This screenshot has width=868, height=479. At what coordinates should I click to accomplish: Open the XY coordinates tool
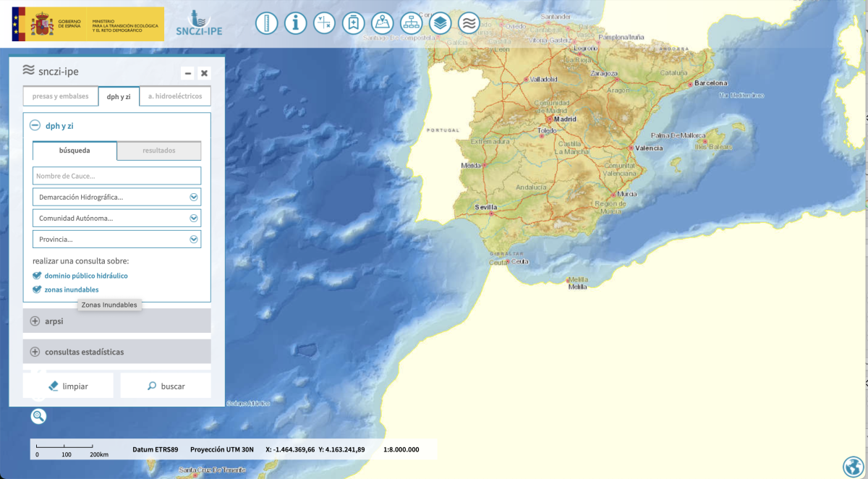324,23
